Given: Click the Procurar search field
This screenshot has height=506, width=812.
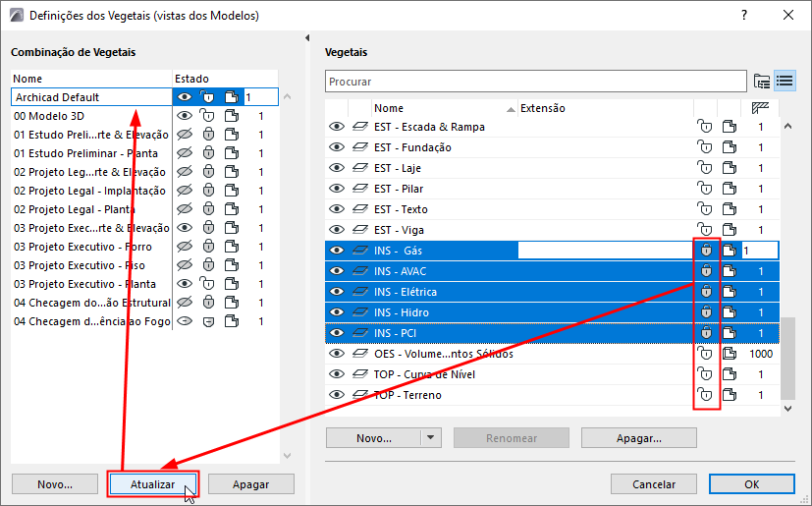Looking at the screenshot, I should [535, 82].
